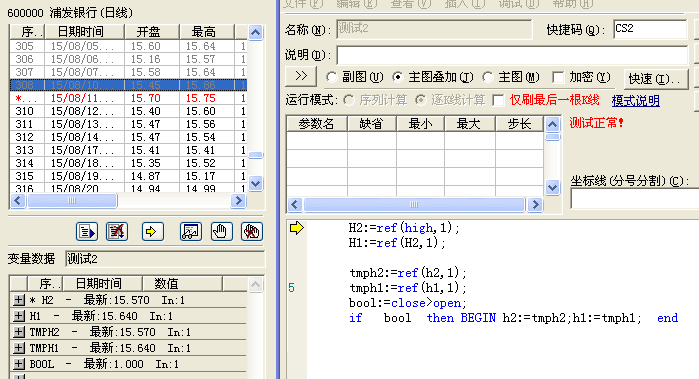The image size is (699, 379).
Task: Expand the H2 variable row
Action: [x=18, y=300]
